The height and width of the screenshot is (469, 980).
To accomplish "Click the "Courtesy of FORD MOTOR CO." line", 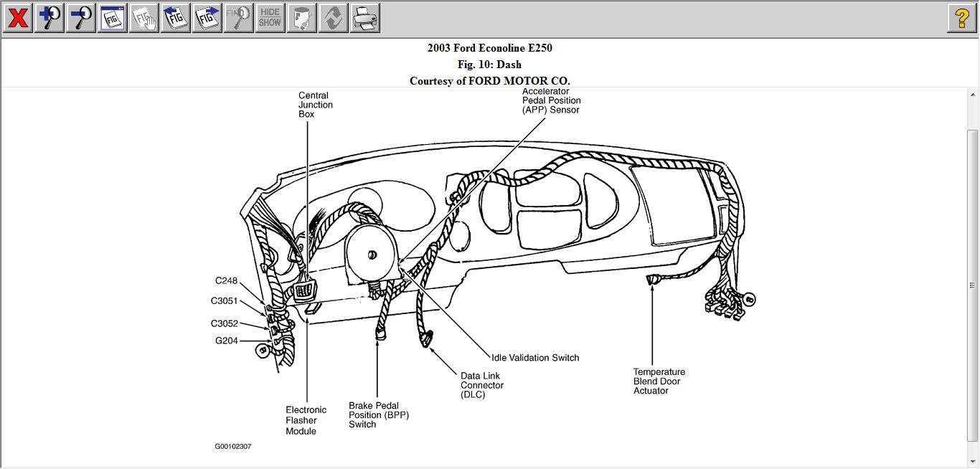I will click(x=490, y=81).
